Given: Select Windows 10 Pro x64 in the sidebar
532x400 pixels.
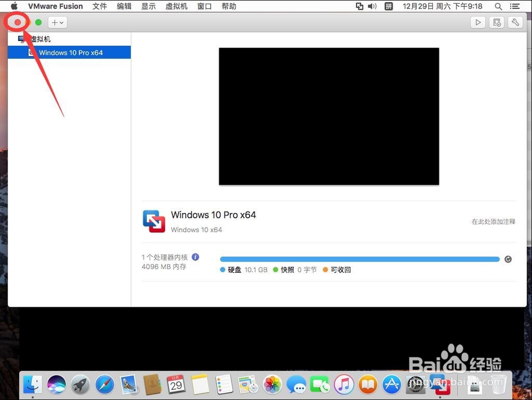Looking at the screenshot, I should pyautogui.click(x=69, y=53).
